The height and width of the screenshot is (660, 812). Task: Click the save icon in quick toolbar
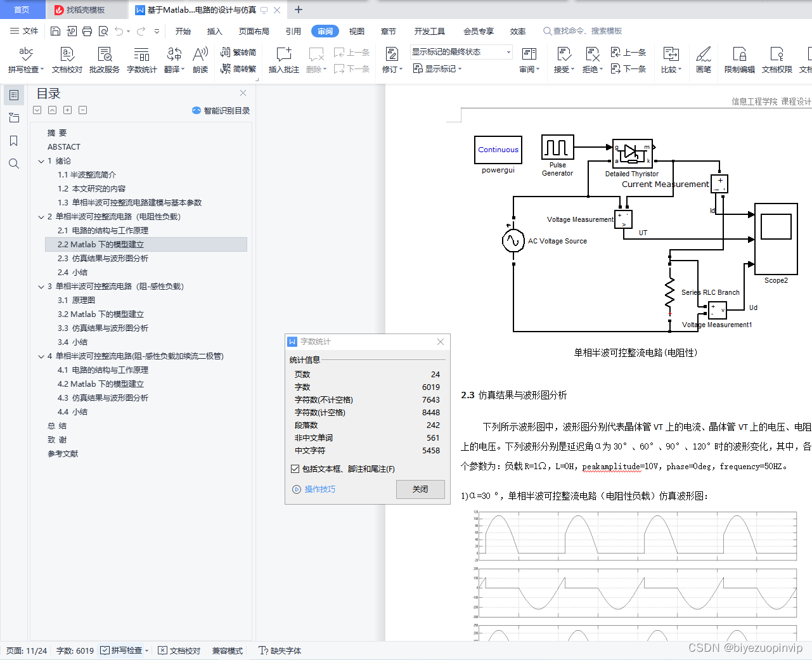tap(55, 31)
